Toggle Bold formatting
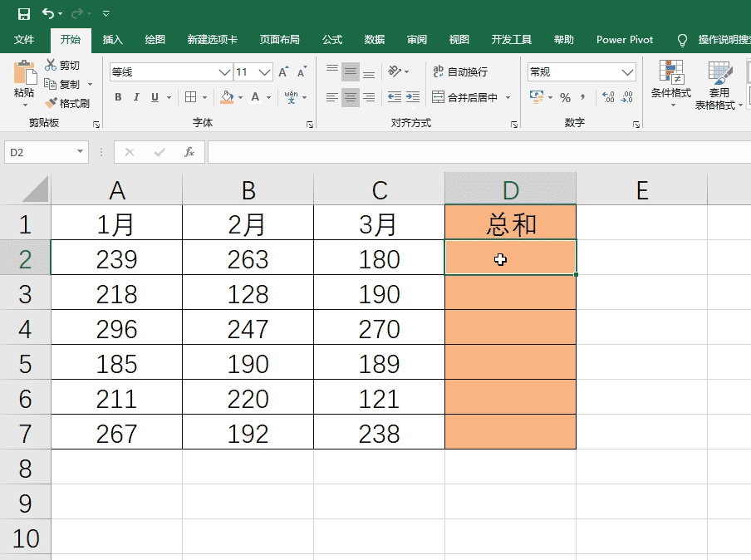The image size is (751, 560). click(118, 97)
